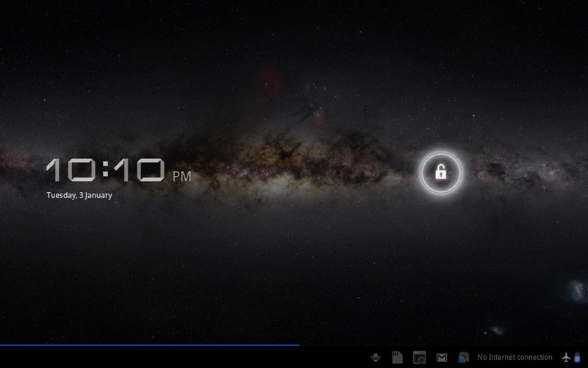This screenshot has width=588, height=368.
Task: Tap the airplane mode status icon
Action: coord(566,358)
